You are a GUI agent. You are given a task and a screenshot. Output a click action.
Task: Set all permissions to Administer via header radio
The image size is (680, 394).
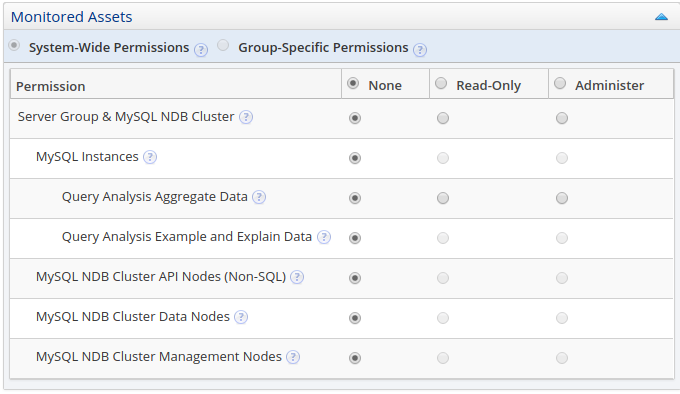560,83
